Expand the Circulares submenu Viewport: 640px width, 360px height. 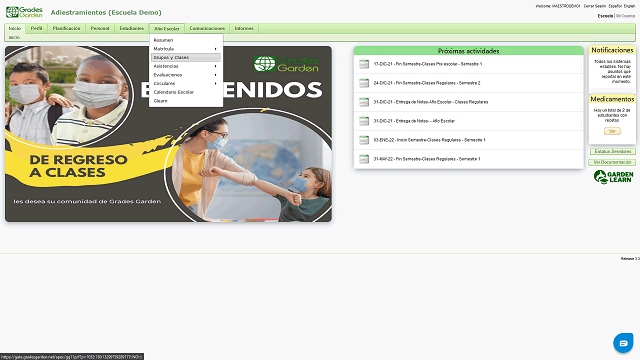tap(186, 84)
